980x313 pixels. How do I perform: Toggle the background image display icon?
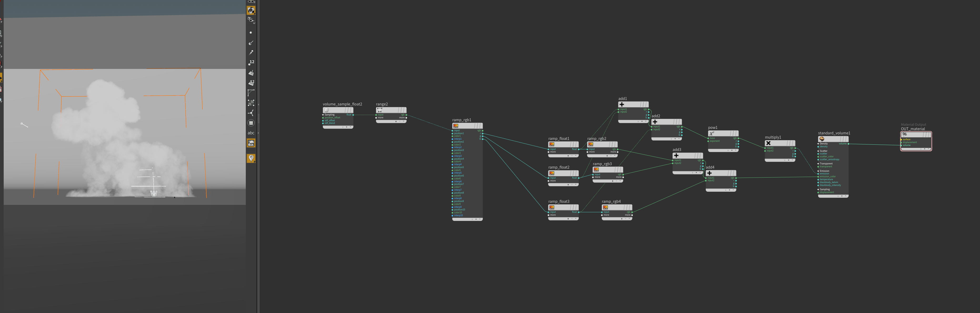click(x=251, y=143)
